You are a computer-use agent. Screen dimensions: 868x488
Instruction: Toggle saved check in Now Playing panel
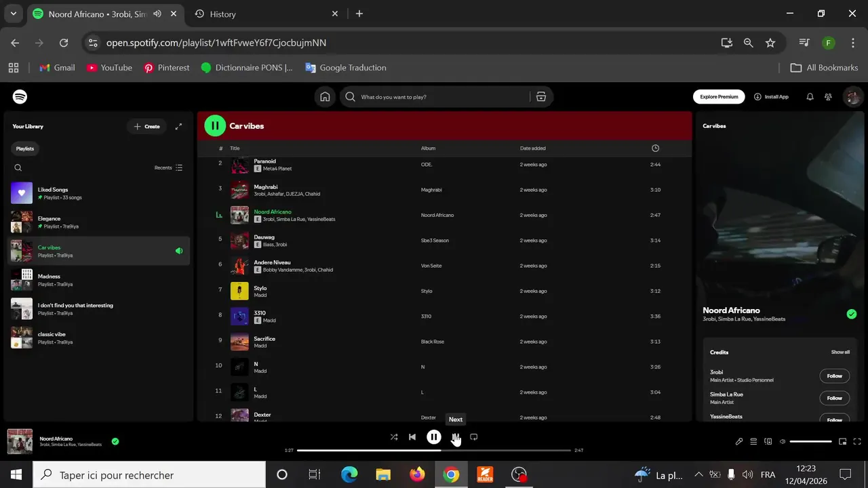click(852, 314)
